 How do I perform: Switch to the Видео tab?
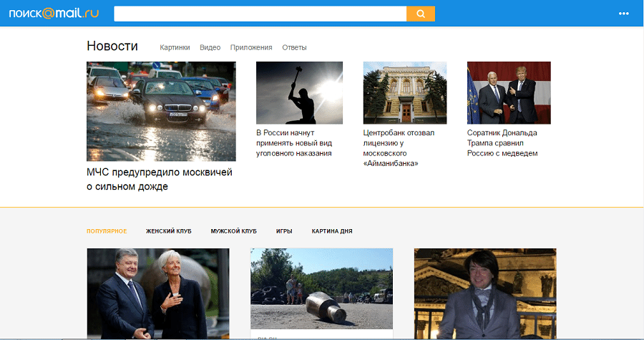click(x=210, y=48)
